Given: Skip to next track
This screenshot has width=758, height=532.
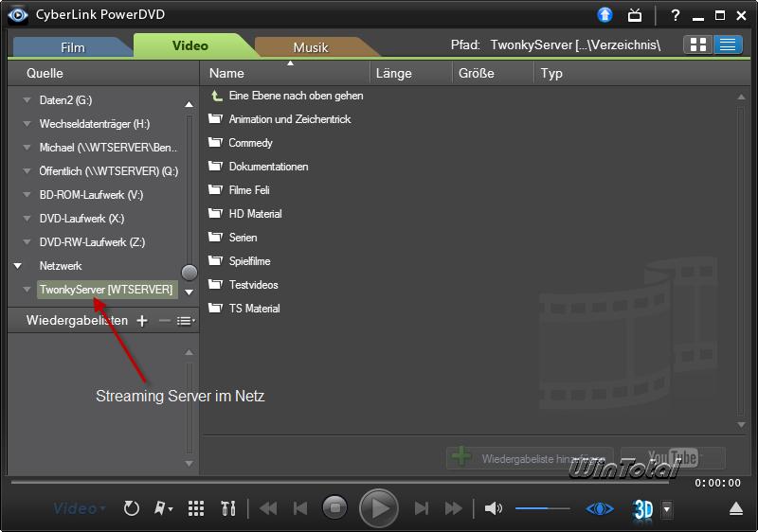Looking at the screenshot, I should [421, 508].
